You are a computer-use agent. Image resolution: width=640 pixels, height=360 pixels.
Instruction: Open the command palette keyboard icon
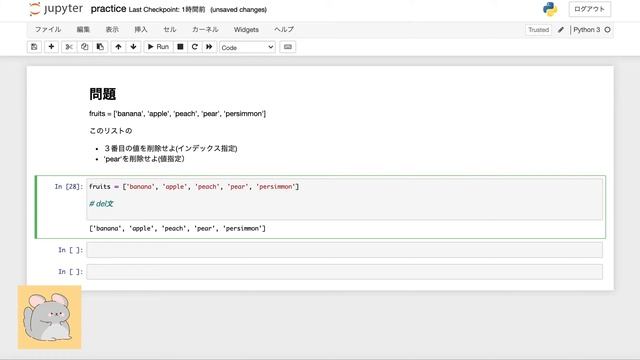288,47
